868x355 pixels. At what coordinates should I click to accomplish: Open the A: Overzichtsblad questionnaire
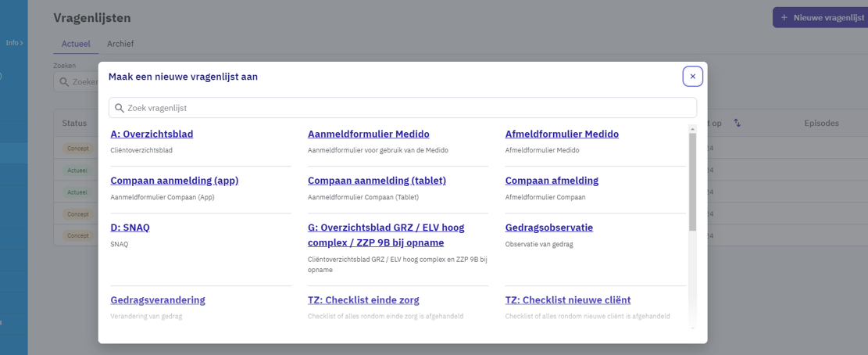(x=152, y=134)
